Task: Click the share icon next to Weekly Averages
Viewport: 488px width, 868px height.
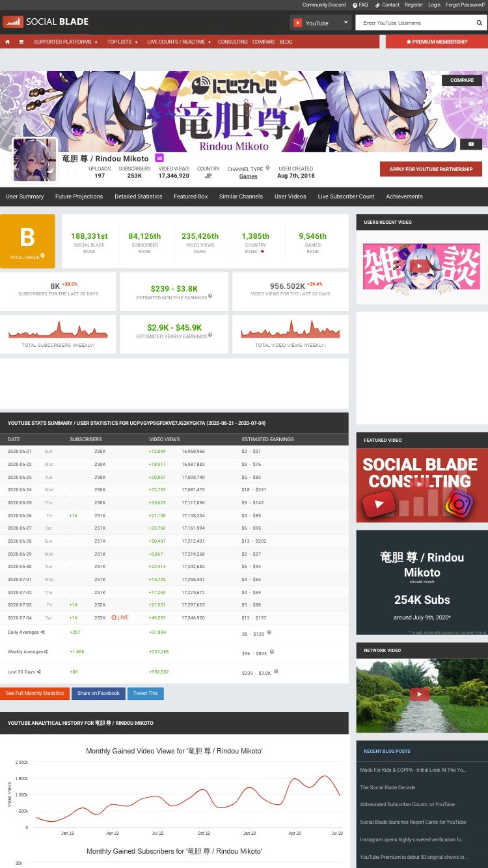Action: coord(46,651)
